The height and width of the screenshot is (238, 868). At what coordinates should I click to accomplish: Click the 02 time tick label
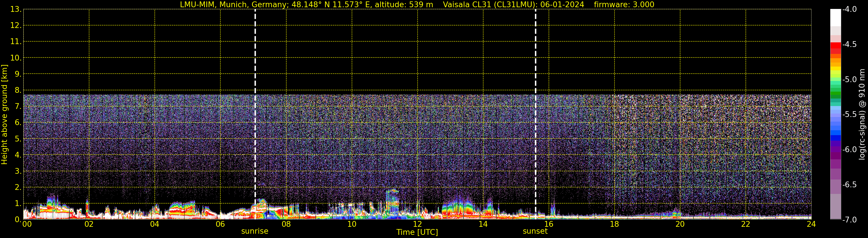[x=89, y=224]
